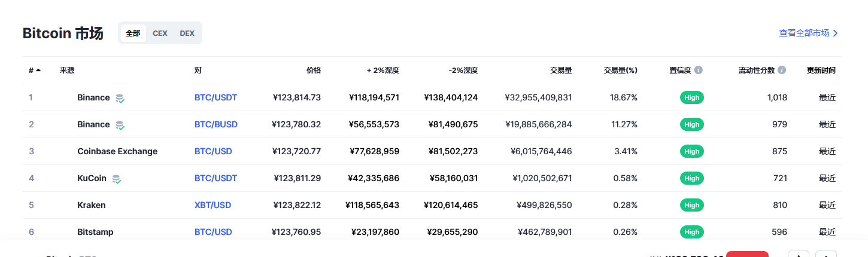868x257 pixels.
Task: Open the Coinbase Exchange source entry
Action: tap(117, 151)
